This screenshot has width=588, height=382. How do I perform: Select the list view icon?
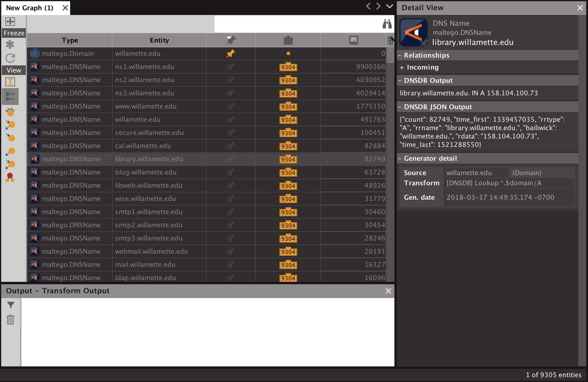coord(10,97)
